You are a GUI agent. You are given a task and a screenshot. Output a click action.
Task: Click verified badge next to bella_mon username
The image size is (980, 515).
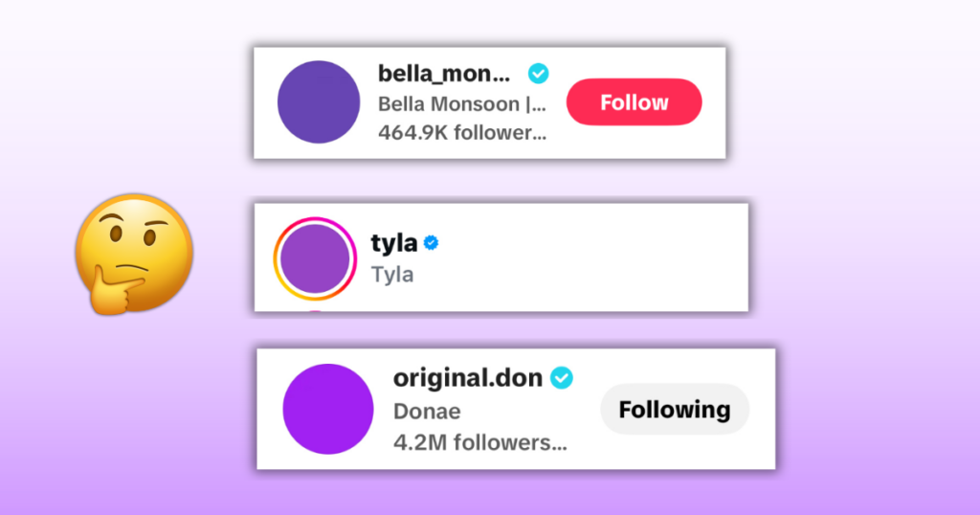point(539,73)
